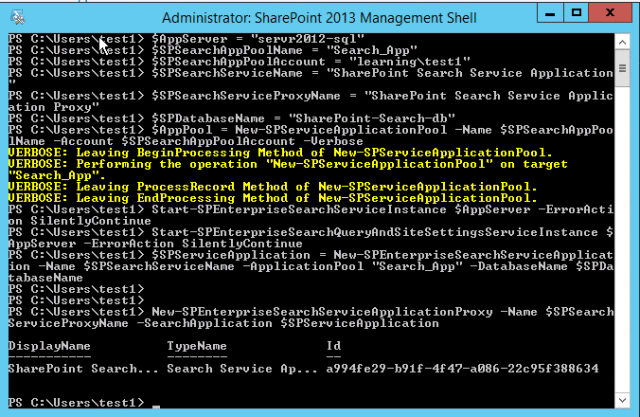The width and height of the screenshot is (640, 417).
Task: Click the "Search Service Ap..." type name value
Action: tap(242, 369)
